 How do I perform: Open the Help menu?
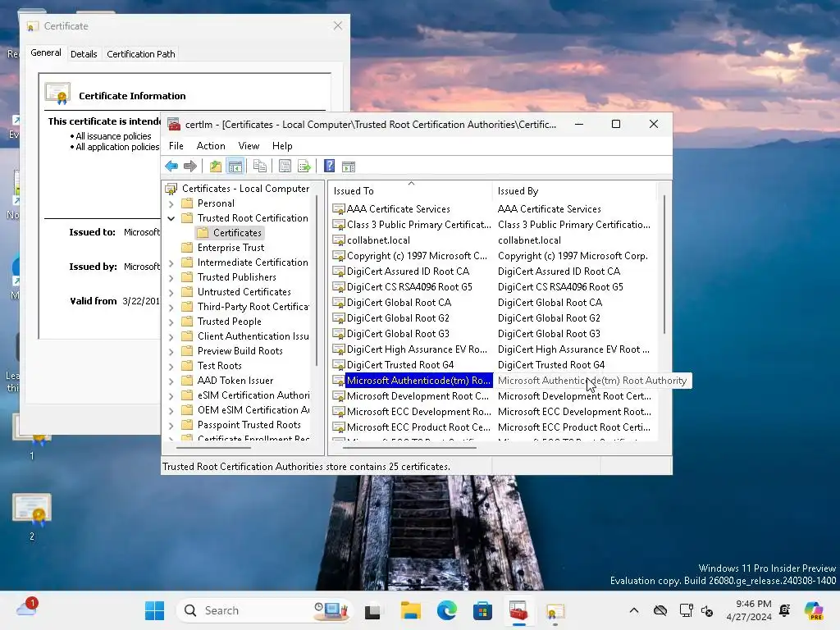click(282, 146)
